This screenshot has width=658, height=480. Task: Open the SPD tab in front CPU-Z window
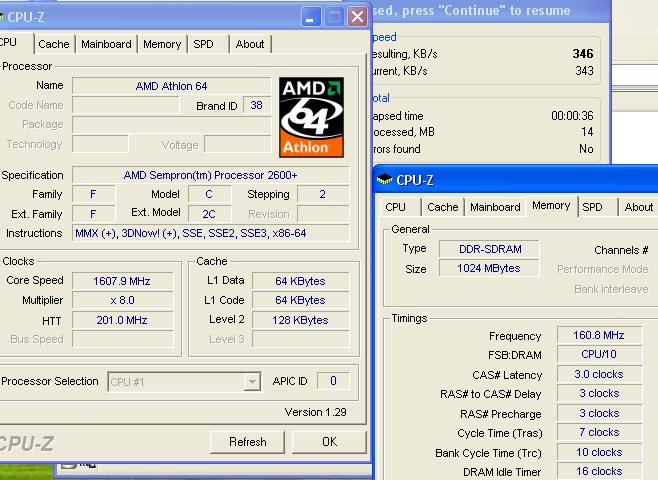pos(204,44)
